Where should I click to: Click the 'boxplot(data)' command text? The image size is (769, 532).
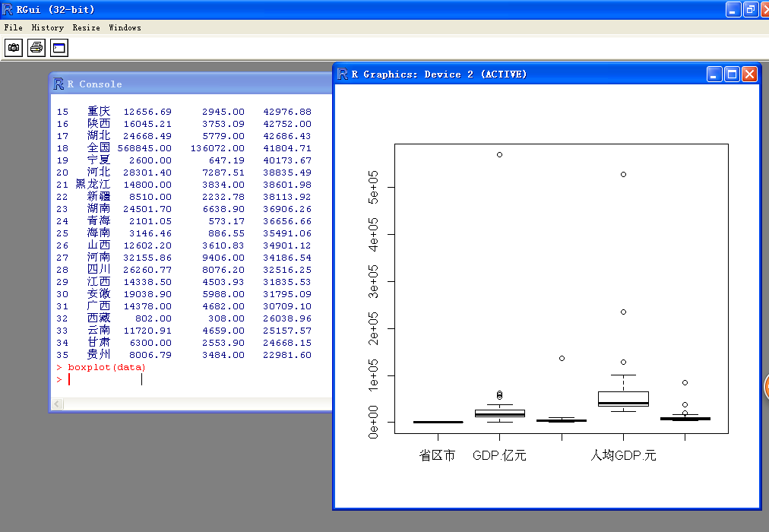[x=106, y=367]
